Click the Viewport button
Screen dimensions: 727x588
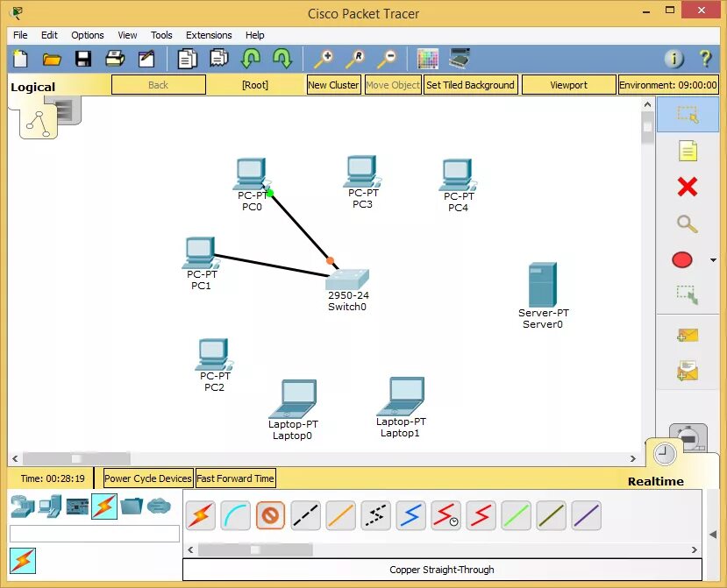coord(568,85)
